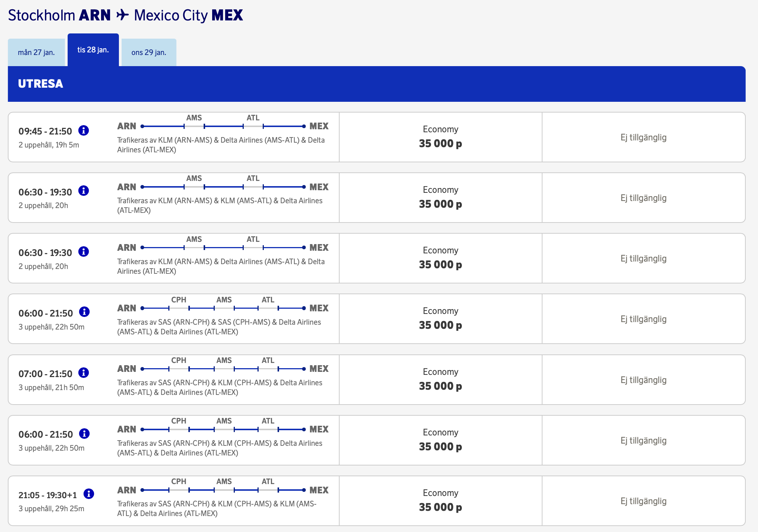Viewport: 758px width, 532px height.
Task: Pick Economy 35 000 p for 21:05 flight
Action: 440,500
